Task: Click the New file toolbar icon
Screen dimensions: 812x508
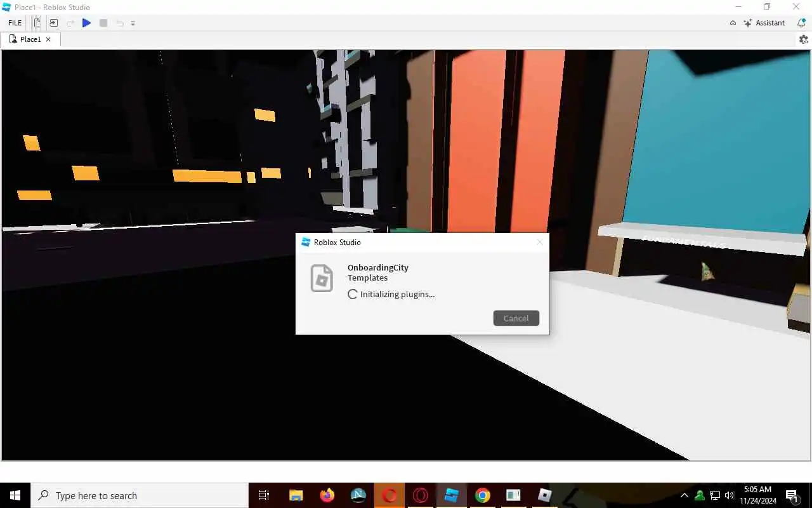Action: pyautogui.click(x=37, y=23)
